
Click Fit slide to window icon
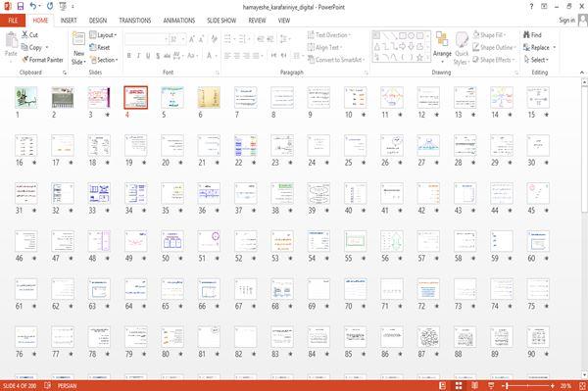click(x=582, y=386)
